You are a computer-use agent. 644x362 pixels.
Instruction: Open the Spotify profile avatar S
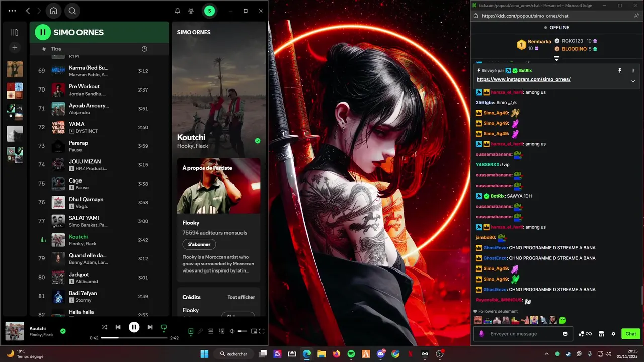point(210,11)
